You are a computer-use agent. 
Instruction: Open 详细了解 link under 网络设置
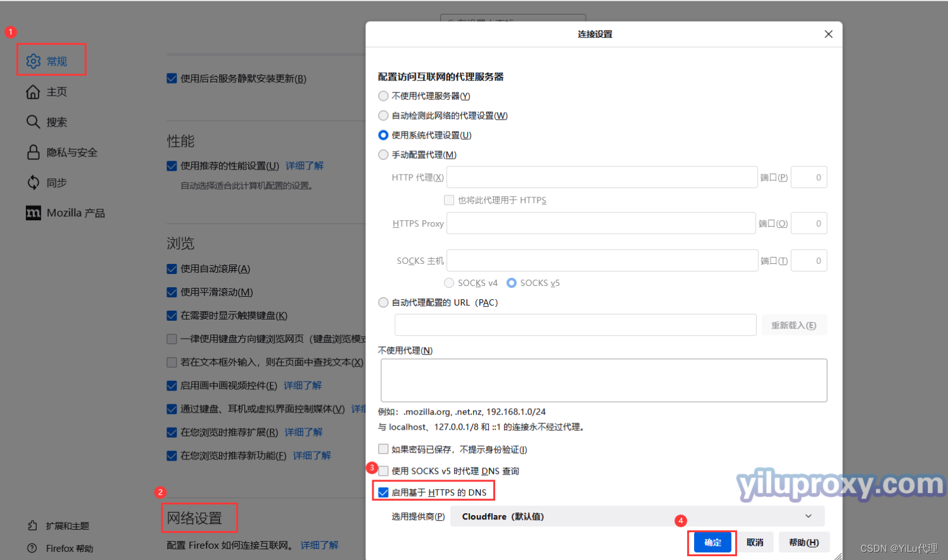(x=319, y=545)
